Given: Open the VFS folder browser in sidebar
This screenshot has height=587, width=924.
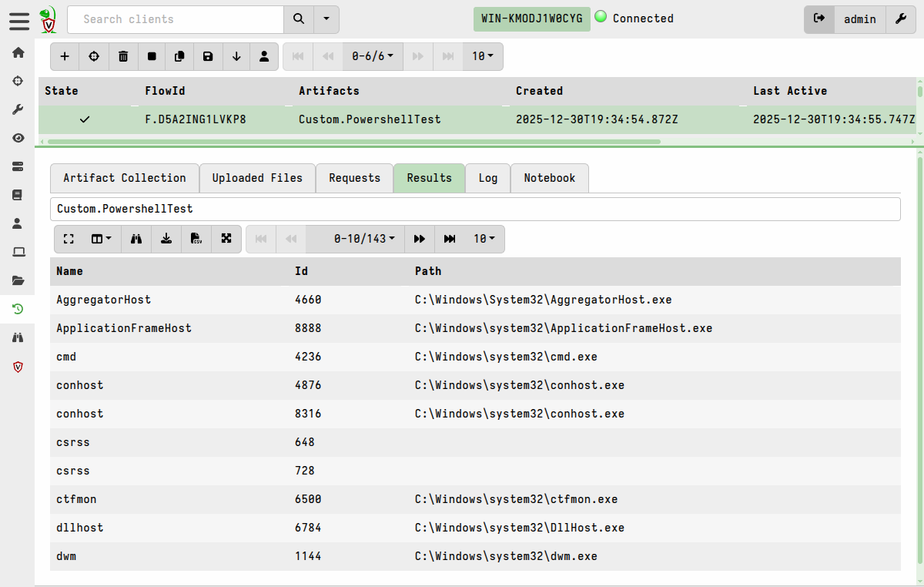Looking at the screenshot, I should (x=18, y=280).
